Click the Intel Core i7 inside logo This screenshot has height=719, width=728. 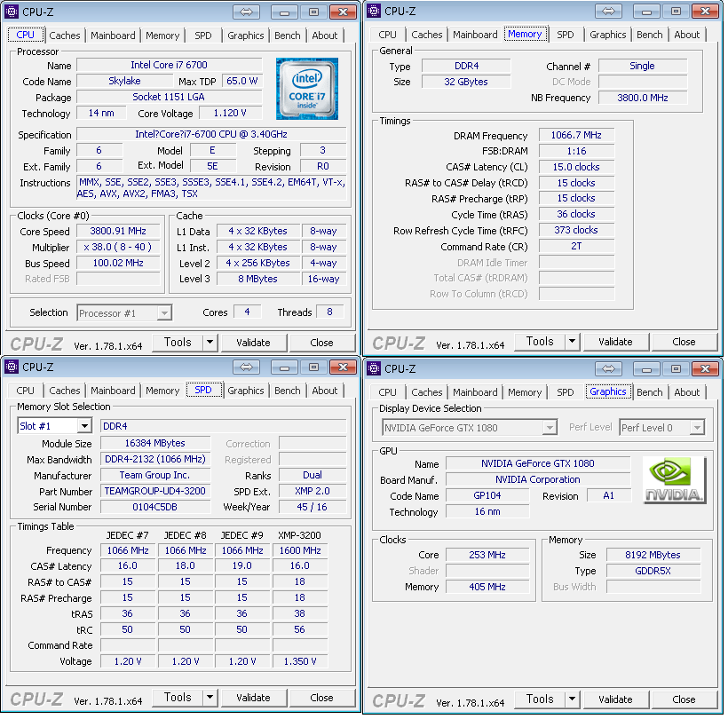click(307, 89)
